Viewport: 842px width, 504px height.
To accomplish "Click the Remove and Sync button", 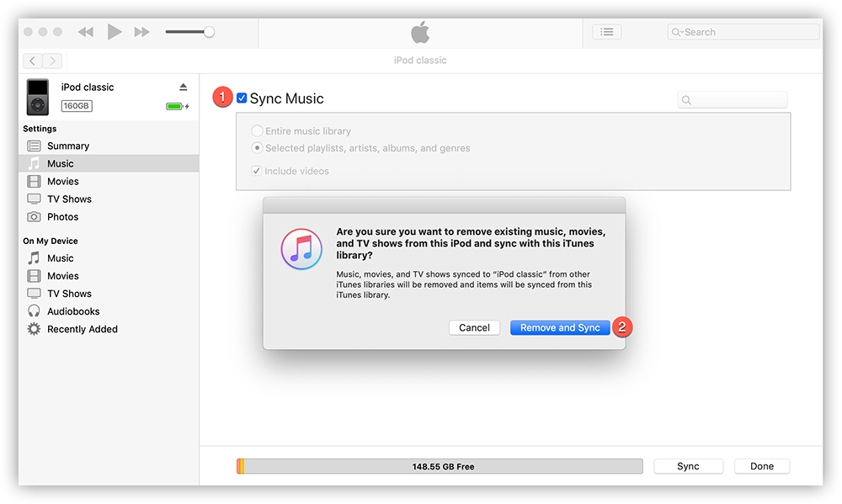I will (x=560, y=327).
